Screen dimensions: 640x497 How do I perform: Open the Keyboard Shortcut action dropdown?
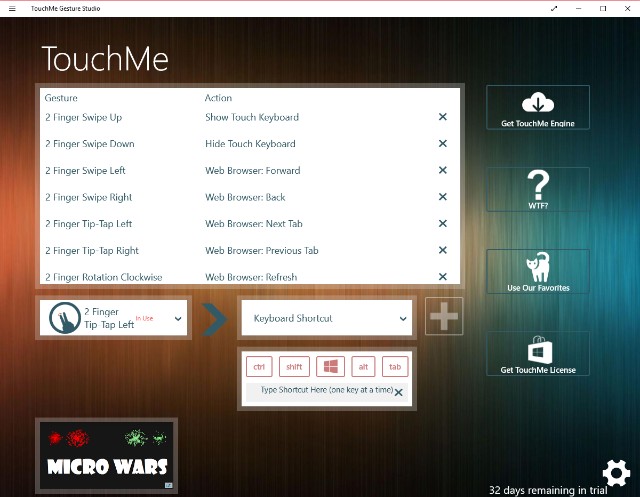pos(327,318)
